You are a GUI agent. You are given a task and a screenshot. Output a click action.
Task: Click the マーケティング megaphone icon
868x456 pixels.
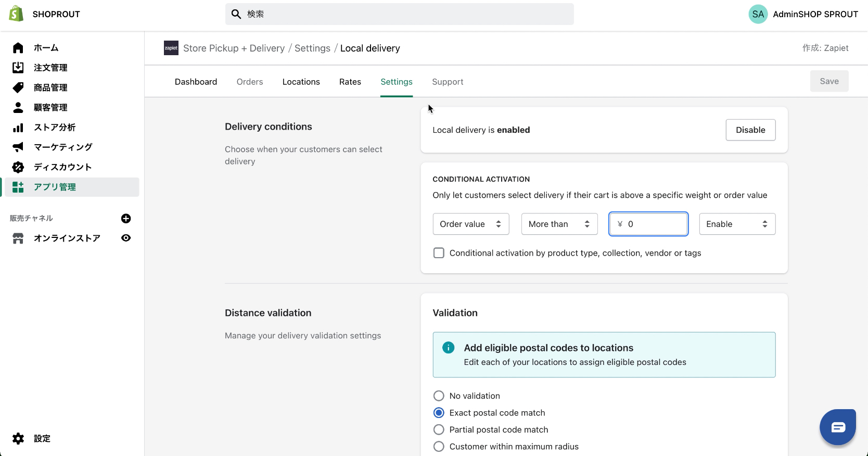tap(18, 147)
